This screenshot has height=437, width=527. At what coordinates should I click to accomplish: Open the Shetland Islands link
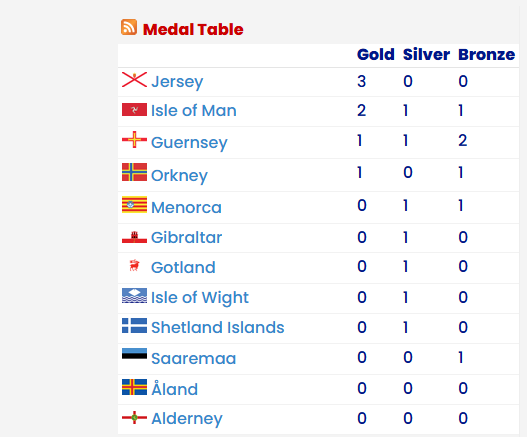click(218, 327)
